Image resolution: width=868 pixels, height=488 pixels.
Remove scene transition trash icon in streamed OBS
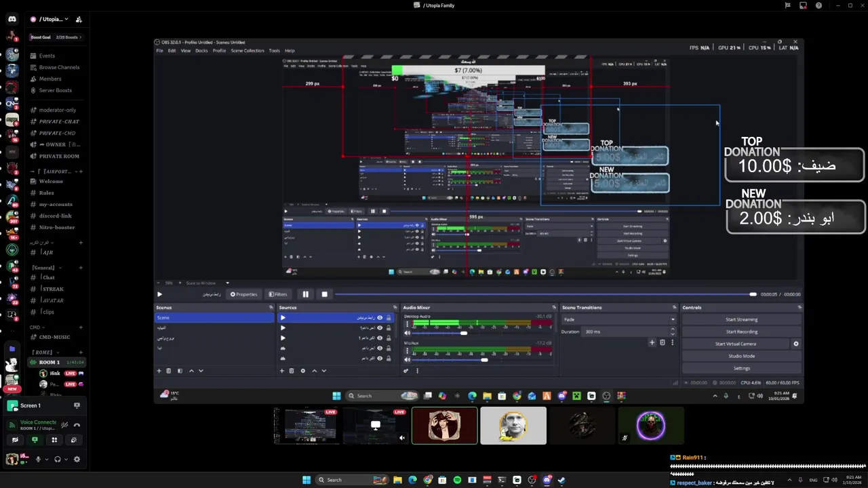click(x=663, y=343)
